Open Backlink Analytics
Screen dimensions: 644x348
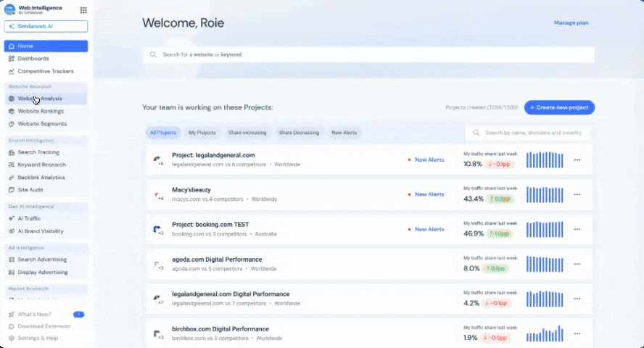(x=41, y=177)
